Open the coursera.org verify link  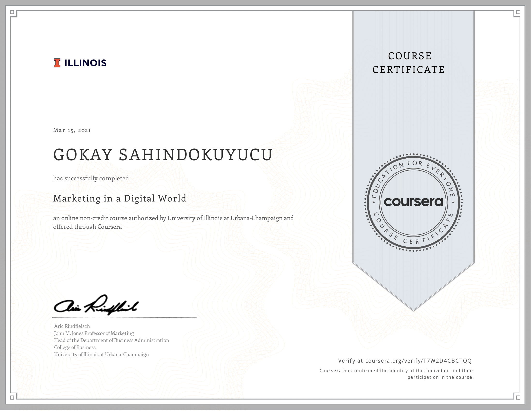418,361
